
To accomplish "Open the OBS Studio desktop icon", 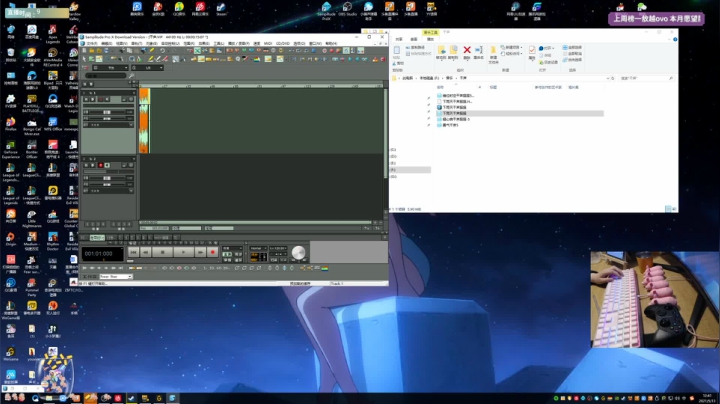I will point(348,7).
